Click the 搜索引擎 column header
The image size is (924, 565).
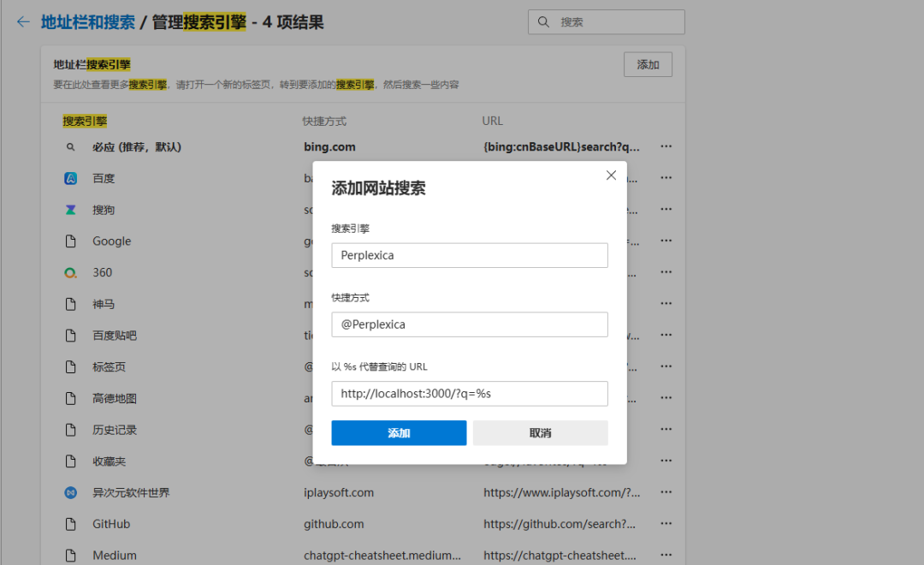(x=85, y=121)
